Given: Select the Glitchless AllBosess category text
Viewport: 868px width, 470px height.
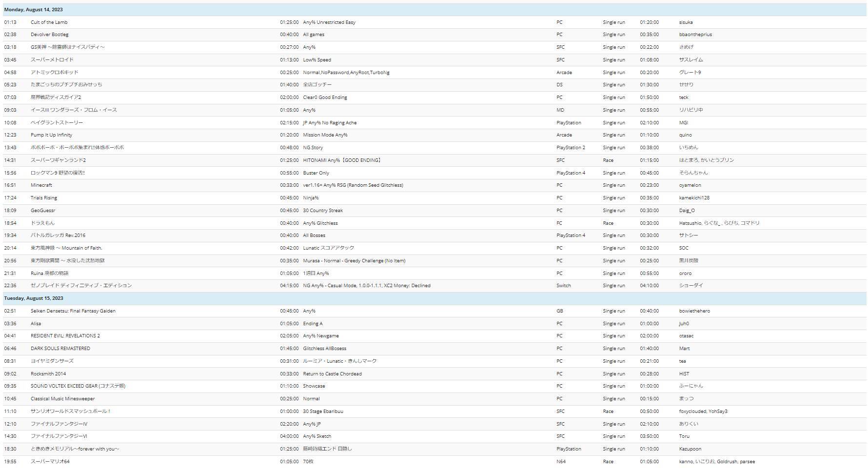Looking at the screenshot, I should click(x=324, y=349).
